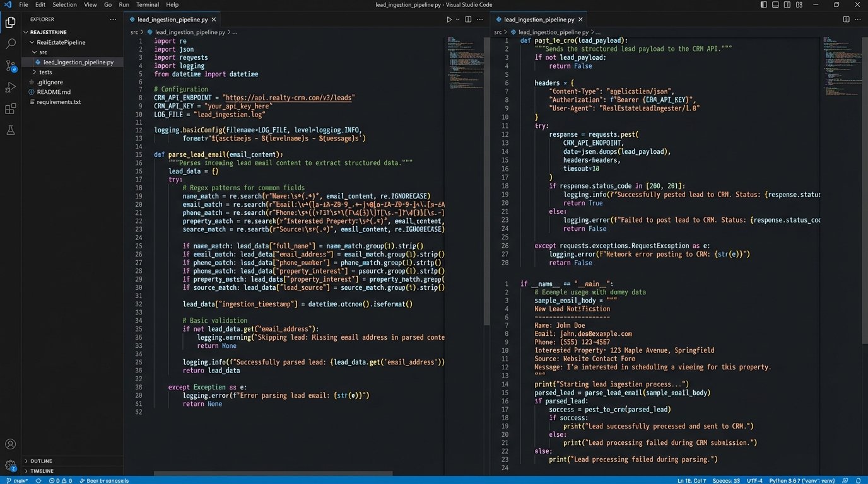Click the left editor minimap
This screenshot has height=484, width=868.
[x=464, y=60]
